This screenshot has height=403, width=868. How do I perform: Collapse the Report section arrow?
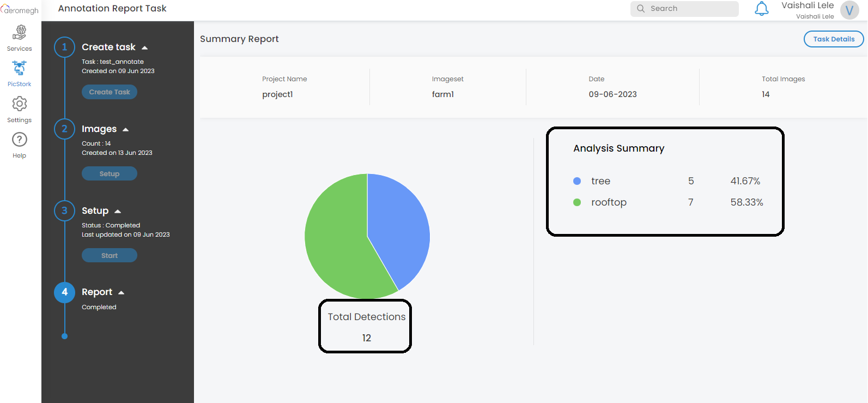122,293
